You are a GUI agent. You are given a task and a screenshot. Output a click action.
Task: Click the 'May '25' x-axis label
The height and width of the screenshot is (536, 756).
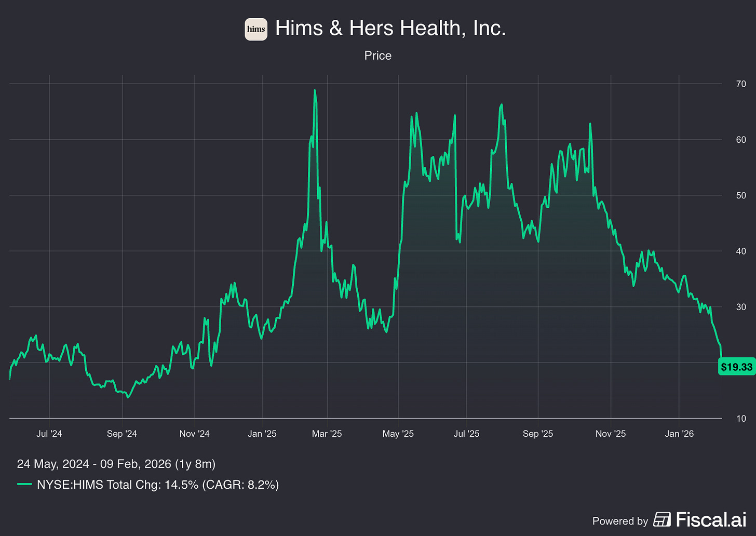(398, 434)
